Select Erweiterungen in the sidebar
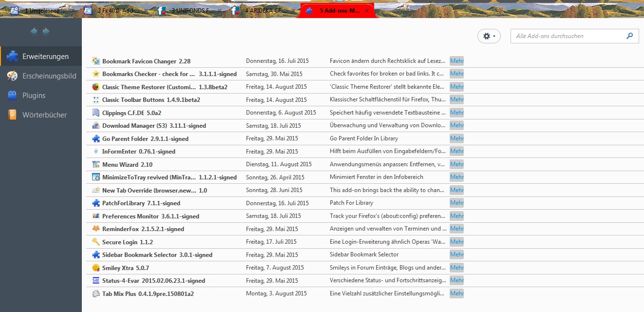The height and width of the screenshot is (312, 644). 41,57
